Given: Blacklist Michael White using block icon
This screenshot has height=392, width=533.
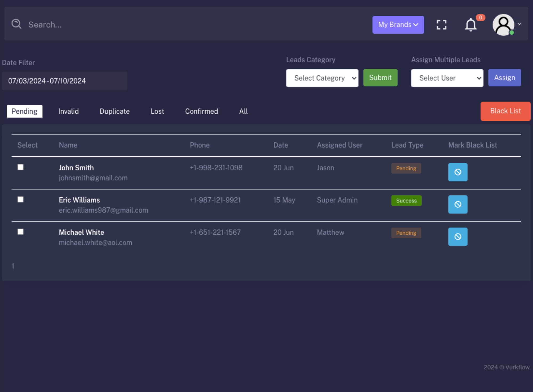Looking at the screenshot, I should coord(458,236).
